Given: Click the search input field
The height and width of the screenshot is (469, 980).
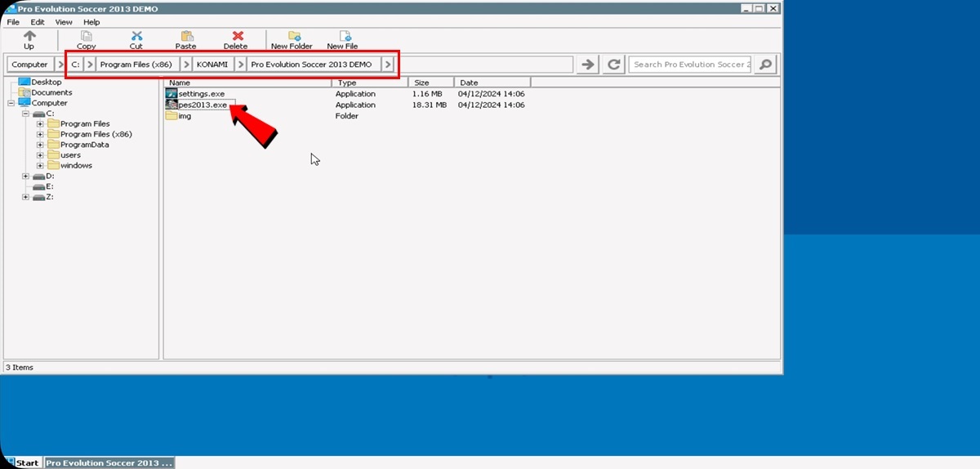Looking at the screenshot, I should tap(689, 65).
